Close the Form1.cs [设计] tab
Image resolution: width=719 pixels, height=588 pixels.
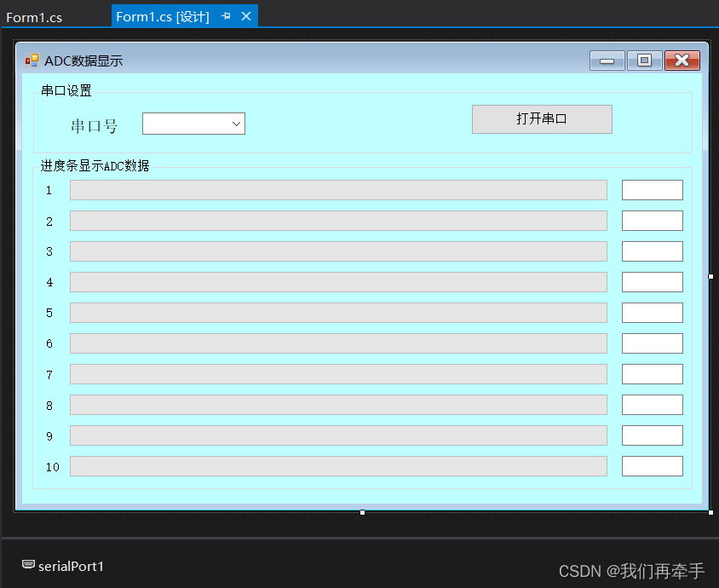click(246, 16)
